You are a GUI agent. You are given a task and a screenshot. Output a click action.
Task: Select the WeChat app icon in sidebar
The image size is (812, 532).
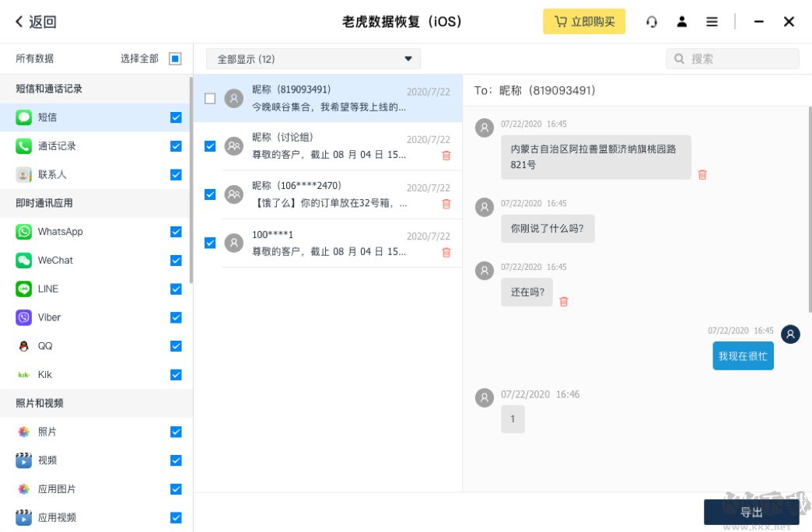coord(26,260)
